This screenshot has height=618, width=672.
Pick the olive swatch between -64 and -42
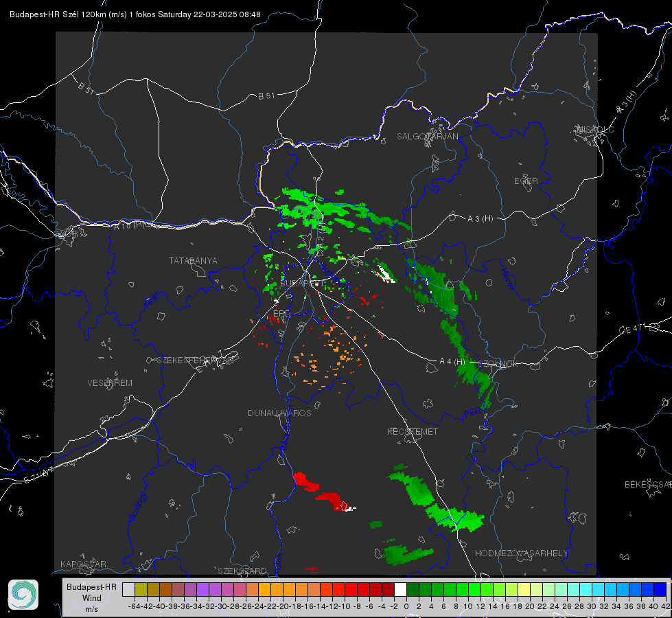click(141, 590)
